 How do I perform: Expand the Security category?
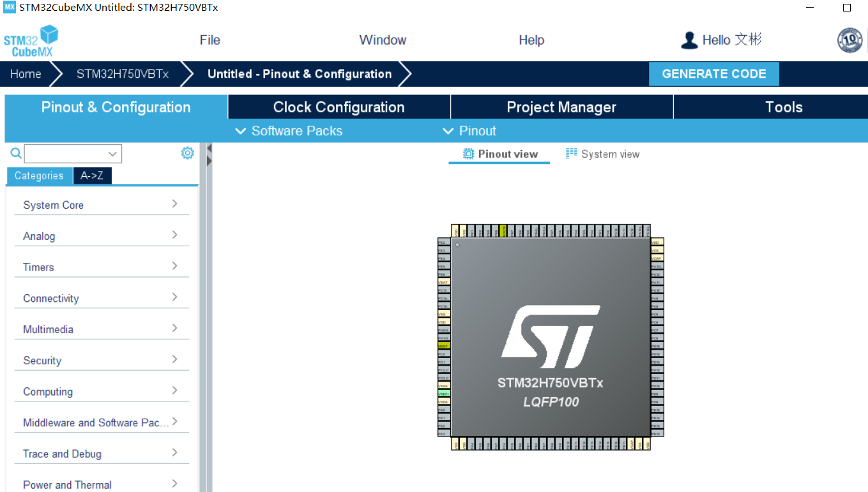(x=102, y=361)
